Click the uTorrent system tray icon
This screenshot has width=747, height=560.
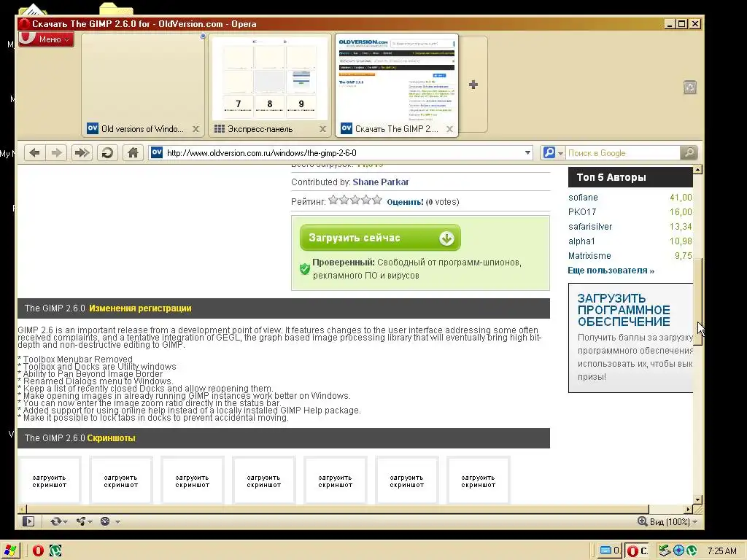click(692, 551)
